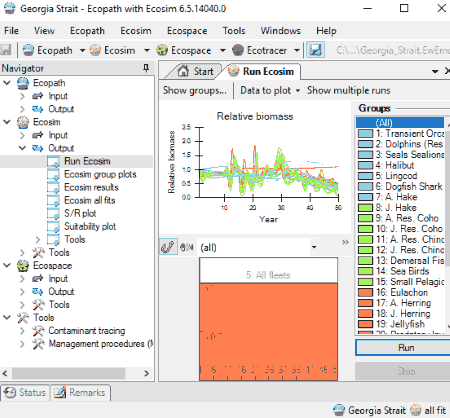The width and height of the screenshot is (450, 418).
Task: Click the Ecosim node icon in Navigator
Action: pyautogui.click(x=23, y=122)
